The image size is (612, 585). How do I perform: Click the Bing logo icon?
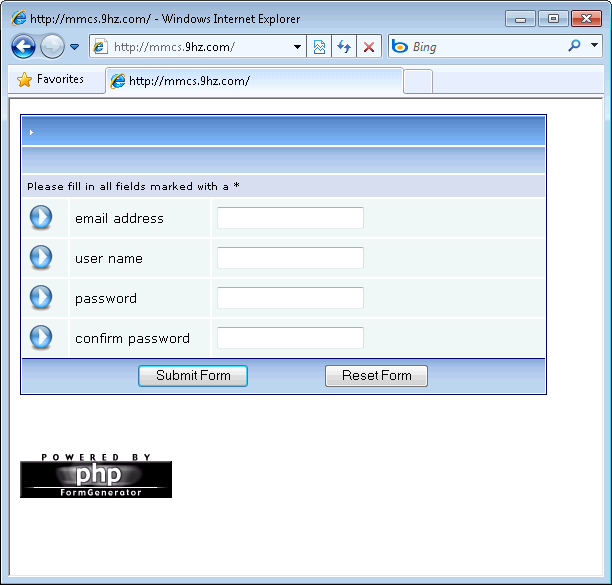point(400,46)
